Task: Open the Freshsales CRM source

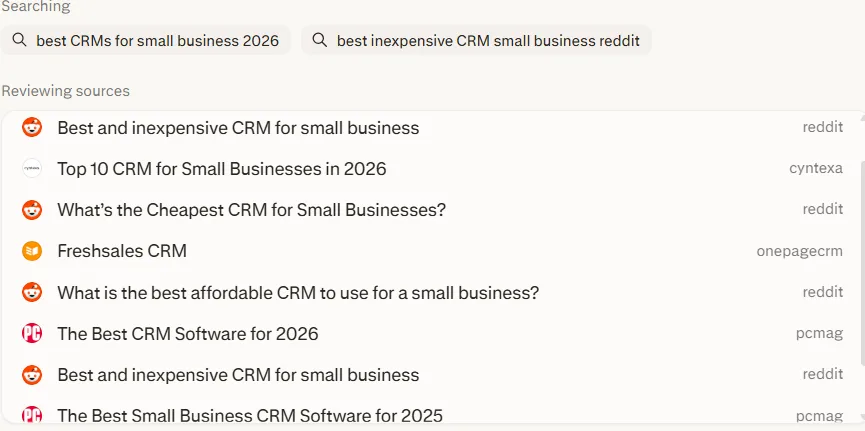Action: (122, 251)
